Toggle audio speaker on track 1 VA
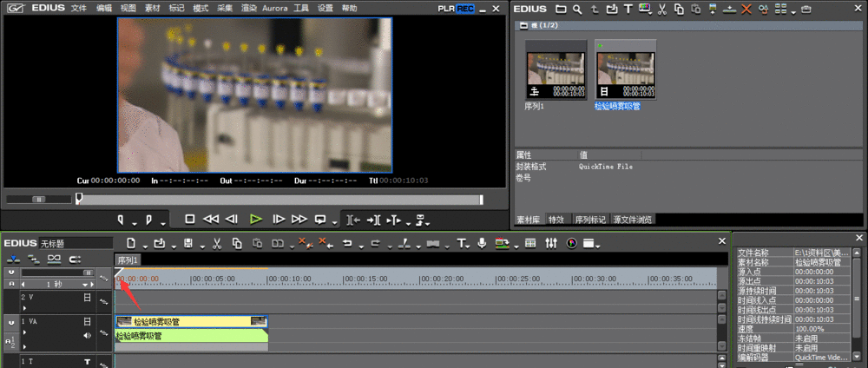 (x=87, y=335)
